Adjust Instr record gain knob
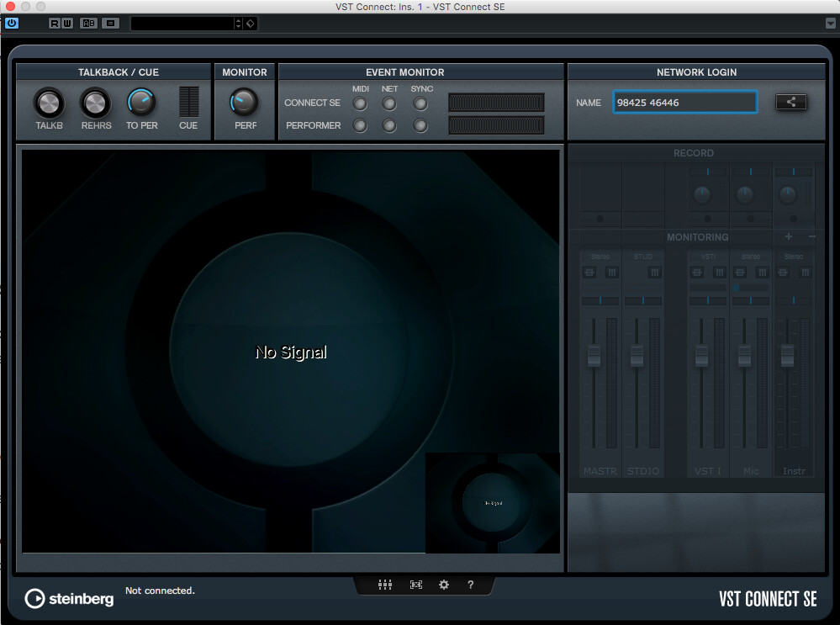 pos(787,194)
